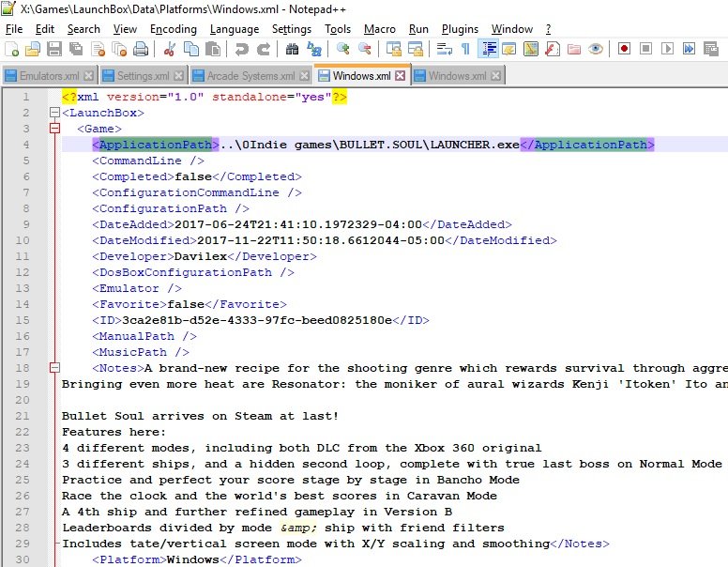This screenshot has width=728, height=567.
Task: Click the Save All icon
Action: 76,49
